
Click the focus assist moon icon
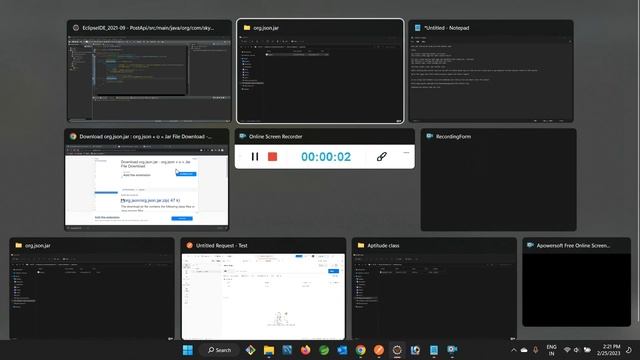629,350
